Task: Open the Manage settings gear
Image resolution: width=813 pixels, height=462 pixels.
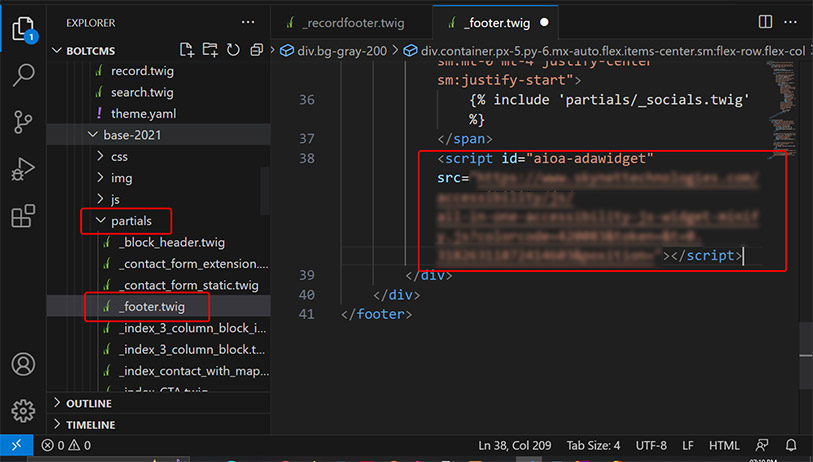Action: pyautogui.click(x=23, y=411)
